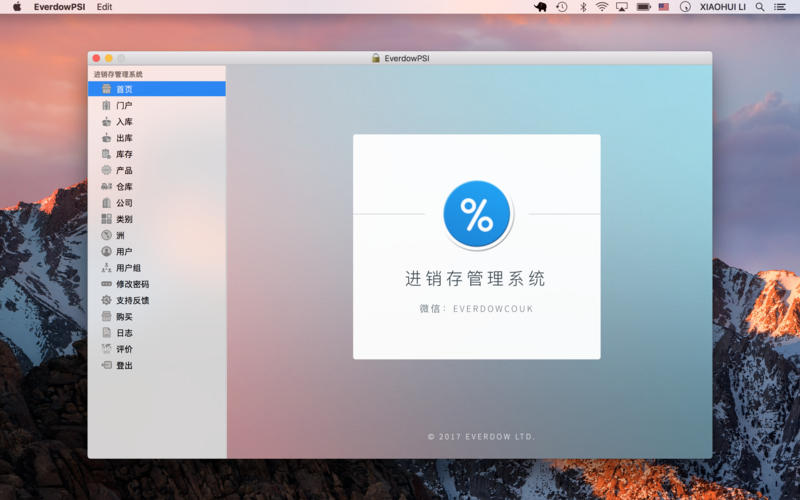Screen dimensions: 800x500
Task: Click 登出 to log out
Action: pos(123,366)
